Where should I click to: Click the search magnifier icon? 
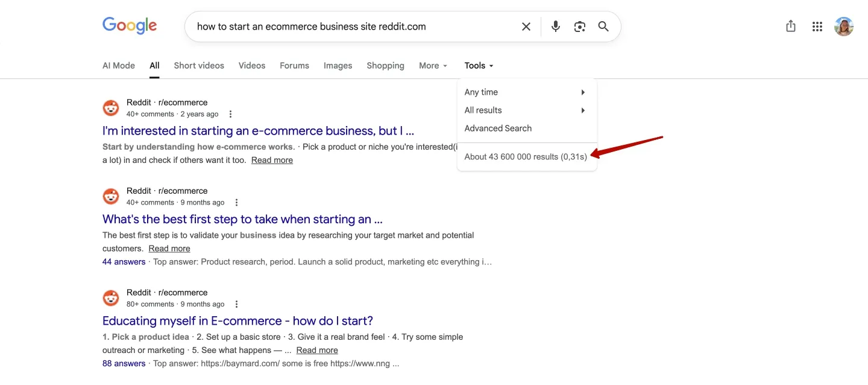tap(603, 26)
